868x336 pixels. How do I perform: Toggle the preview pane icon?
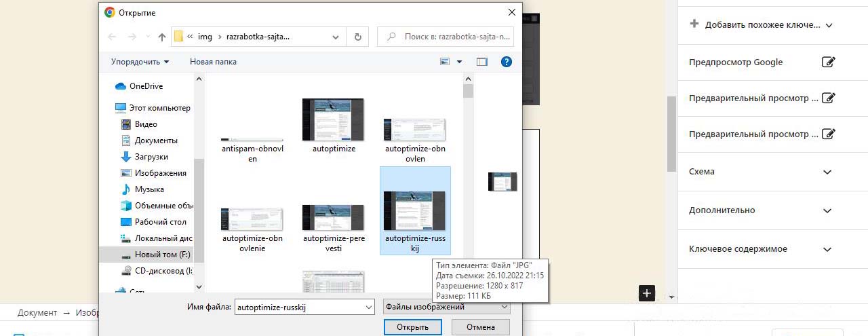pyautogui.click(x=482, y=62)
